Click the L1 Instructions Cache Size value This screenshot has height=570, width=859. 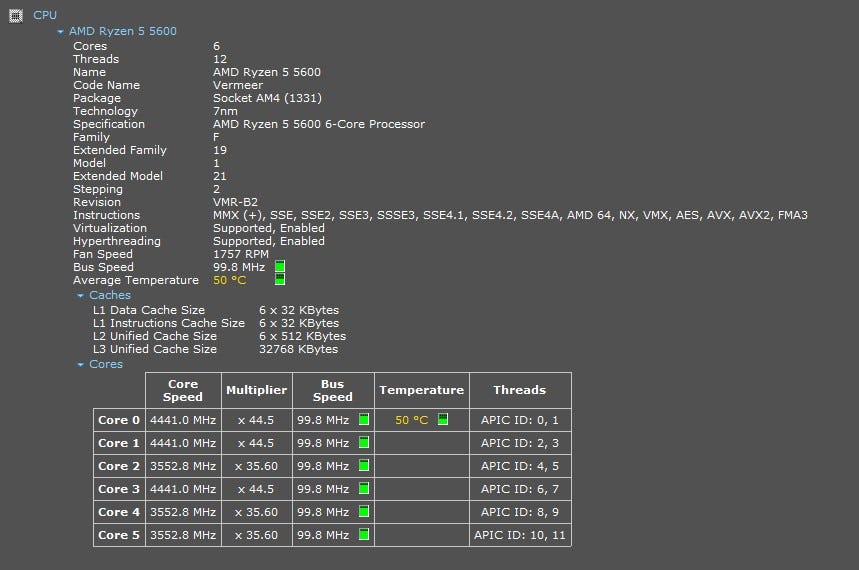pyautogui.click(x=299, y=323)
